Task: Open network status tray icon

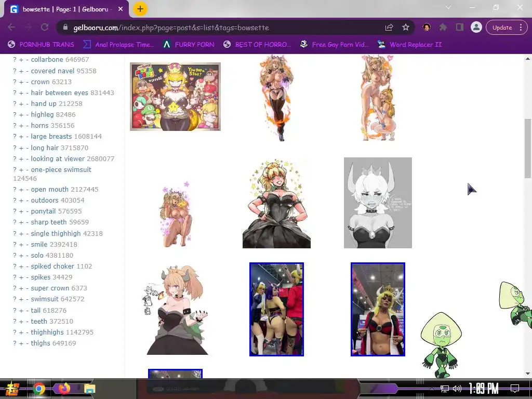Action: click(444, 389)
